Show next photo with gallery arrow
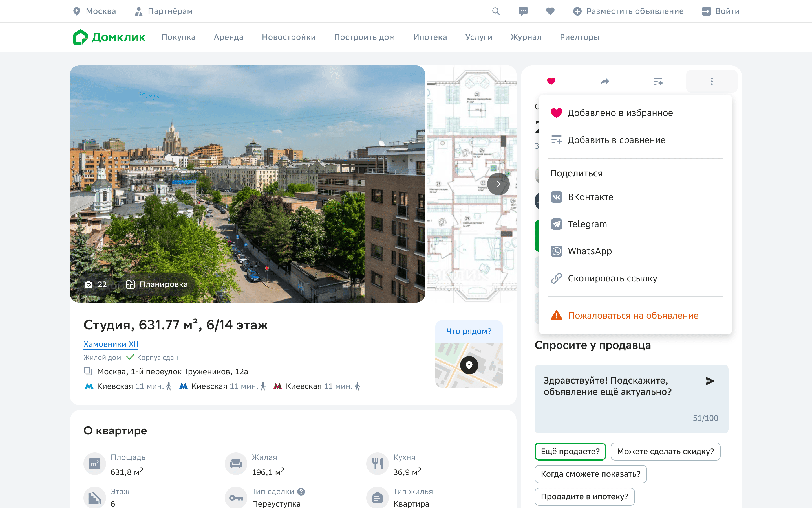Viewport: 812px width, 508px height. point(498,184)
